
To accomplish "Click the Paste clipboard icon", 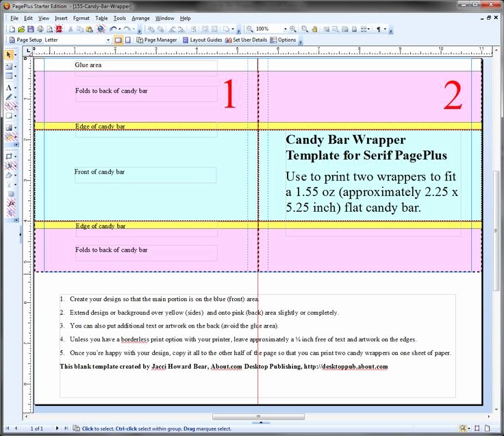I will coord(89,29).
